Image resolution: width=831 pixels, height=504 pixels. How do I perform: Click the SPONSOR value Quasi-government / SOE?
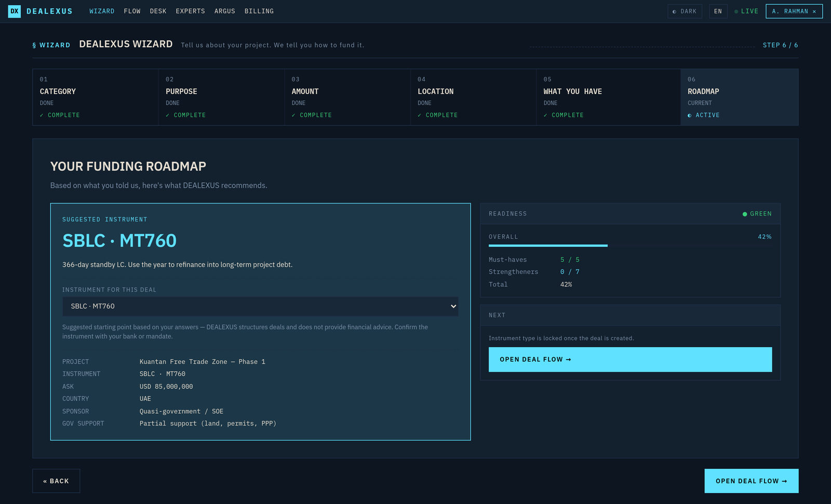coord(181,411)
